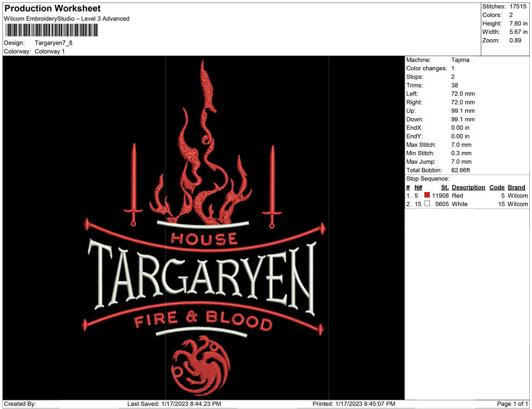
Task: Click the 'Min Stitch:' value '0.3 mm'
Action: click(462, 153)
